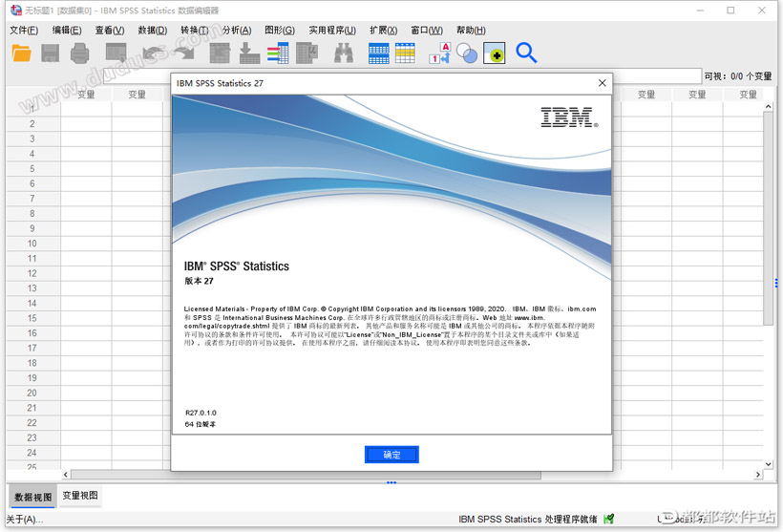Click the vertical scrollbar up arrow
This screenshot has height=532, width=783.
(768, 107)
